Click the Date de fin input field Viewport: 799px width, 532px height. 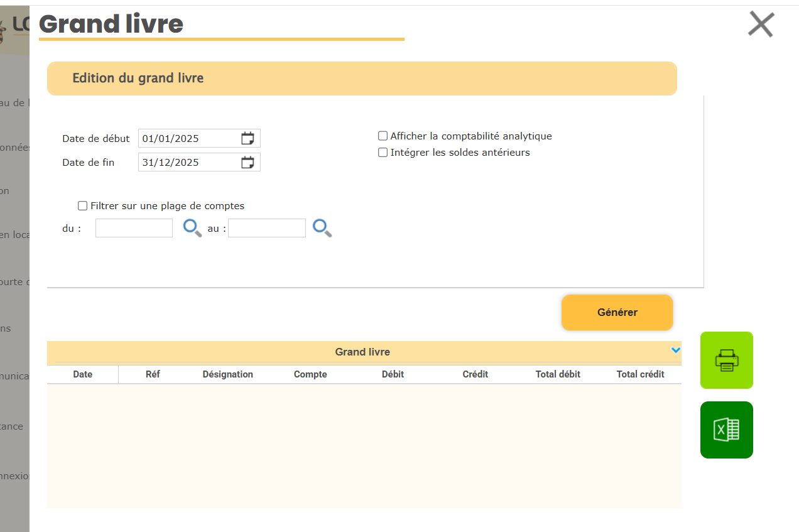coord(188,162)
